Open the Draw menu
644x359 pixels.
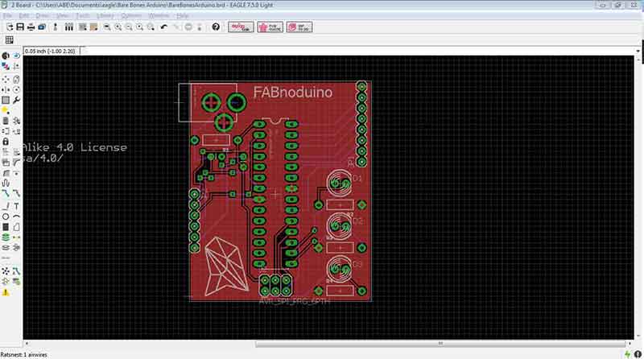coord(43,15)
